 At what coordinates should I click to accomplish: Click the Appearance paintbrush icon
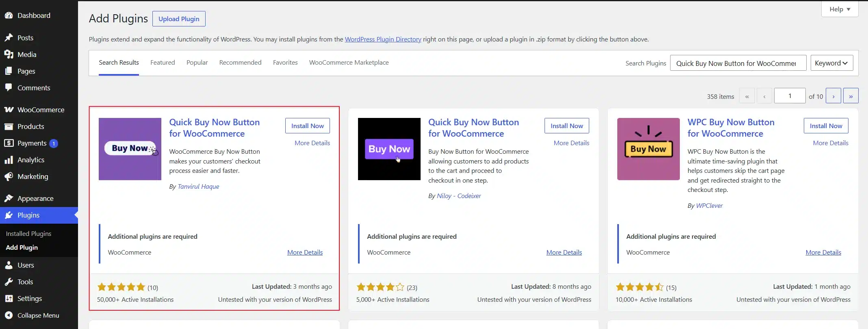pos(9,198)
